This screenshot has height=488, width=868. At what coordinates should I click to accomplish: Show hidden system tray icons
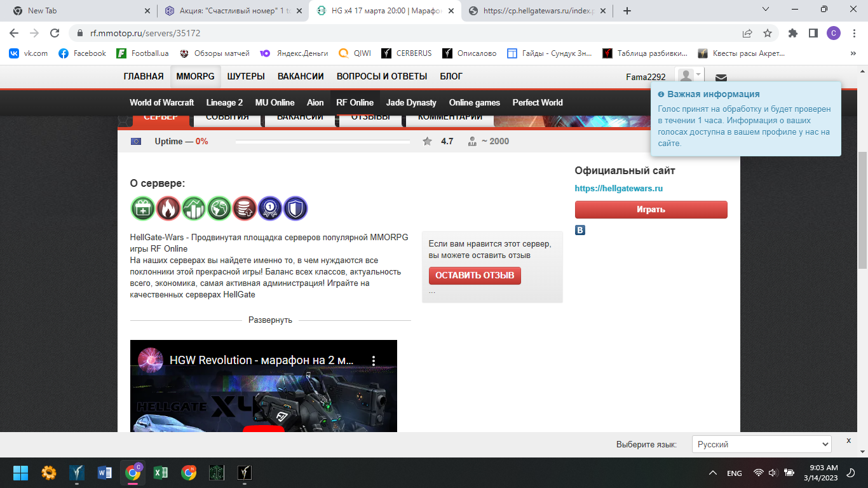[x=713, y=473]
